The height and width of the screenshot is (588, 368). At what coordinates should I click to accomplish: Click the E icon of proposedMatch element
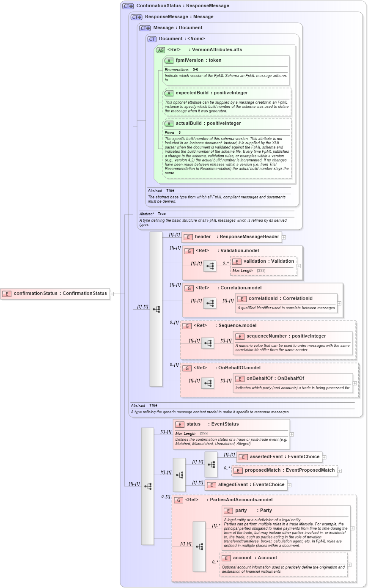(238, 470)
